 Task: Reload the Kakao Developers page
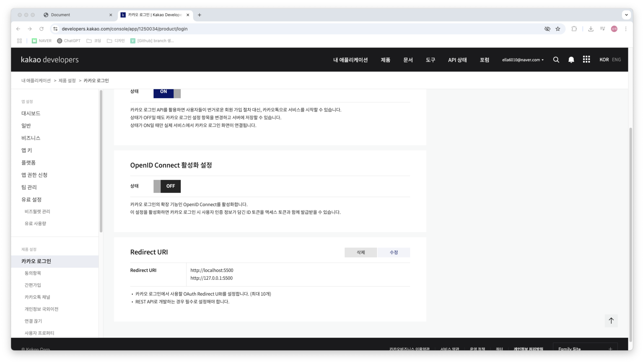41,29
